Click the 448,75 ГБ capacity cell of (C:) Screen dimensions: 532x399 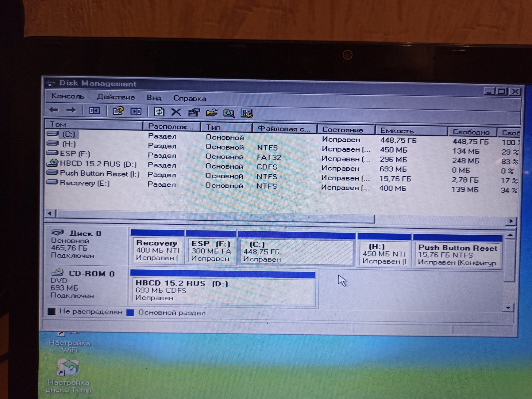click(x=399, y=140)
